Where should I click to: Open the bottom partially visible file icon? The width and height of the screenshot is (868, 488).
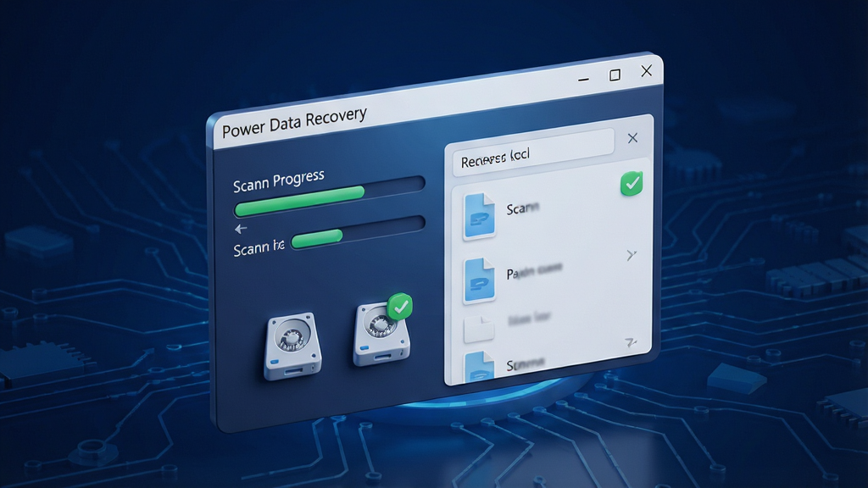coord(480,366)
